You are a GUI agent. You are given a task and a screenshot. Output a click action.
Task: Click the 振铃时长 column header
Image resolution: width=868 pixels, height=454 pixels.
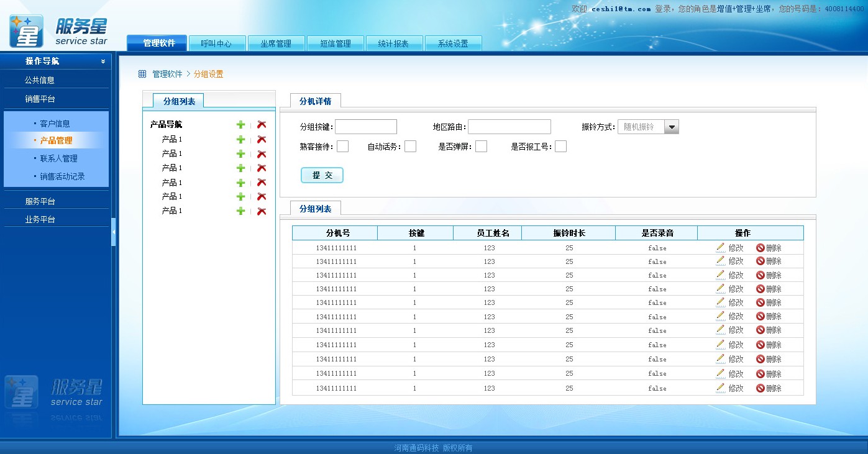click(569, 233)
